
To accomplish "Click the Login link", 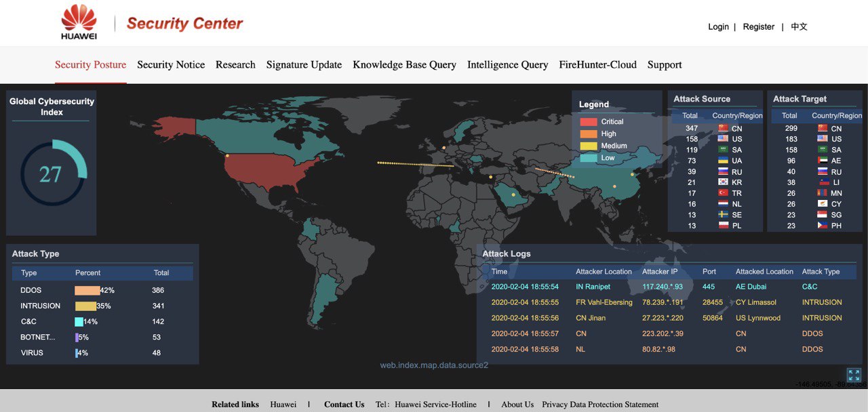I will [x=718, y=26].
